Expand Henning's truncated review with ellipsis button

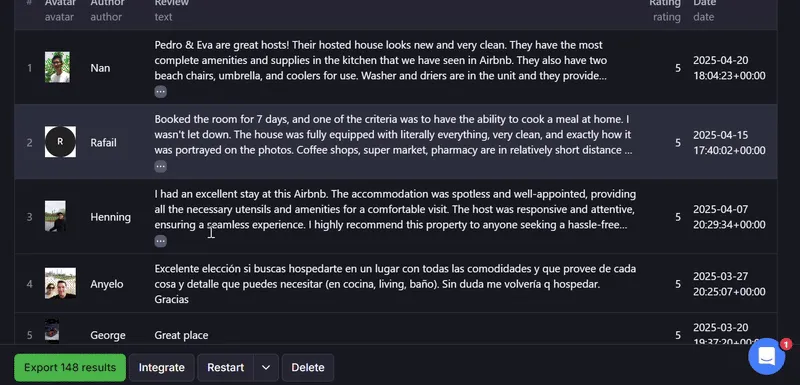click(x=160, y=241)
